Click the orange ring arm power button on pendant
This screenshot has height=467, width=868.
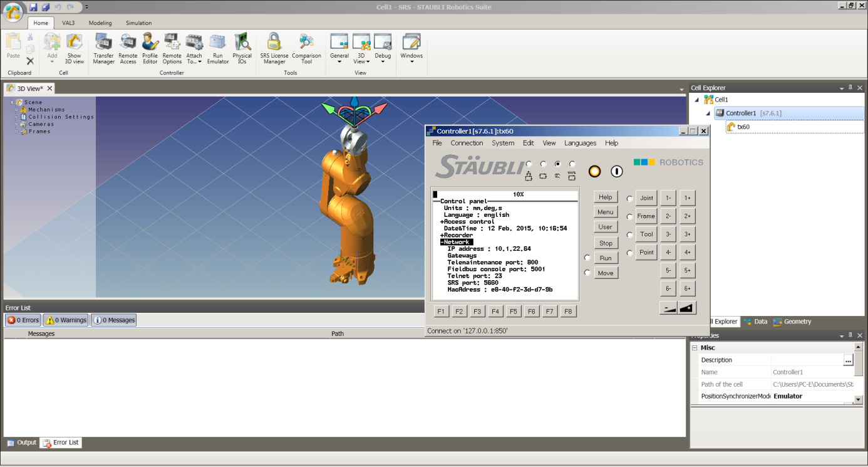coord(594,171)
